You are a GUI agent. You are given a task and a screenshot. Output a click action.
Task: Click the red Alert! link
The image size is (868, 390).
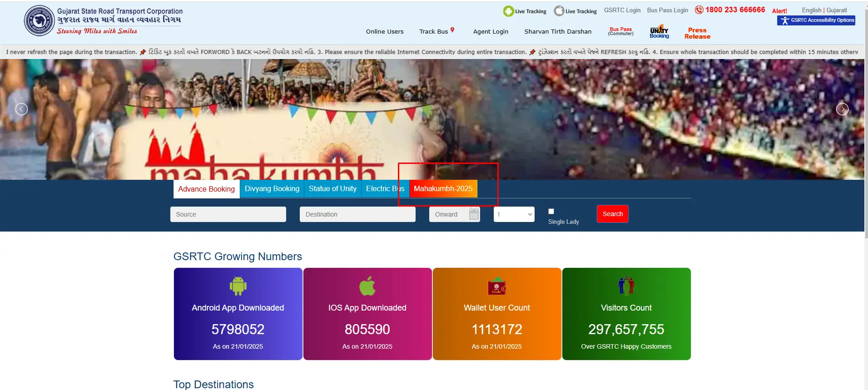point(779,11)
